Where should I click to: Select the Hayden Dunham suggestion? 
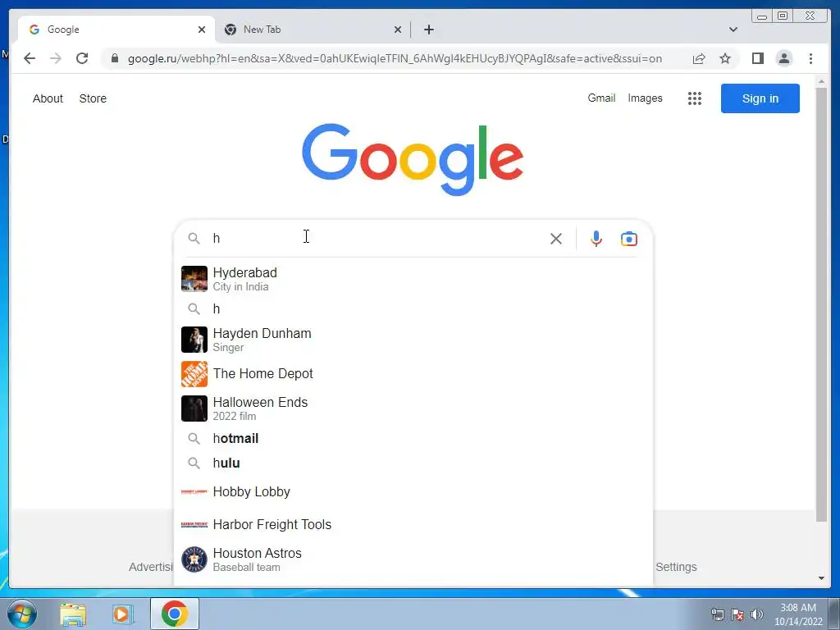413,340
